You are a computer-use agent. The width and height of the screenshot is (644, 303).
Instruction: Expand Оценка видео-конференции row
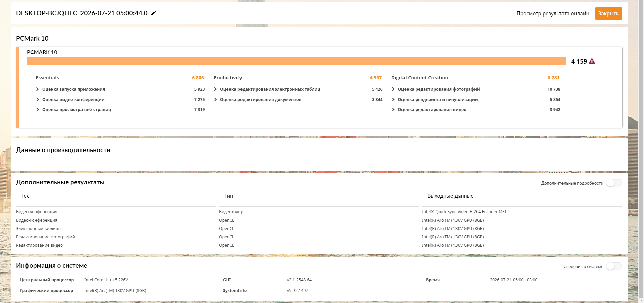[120, 100]
